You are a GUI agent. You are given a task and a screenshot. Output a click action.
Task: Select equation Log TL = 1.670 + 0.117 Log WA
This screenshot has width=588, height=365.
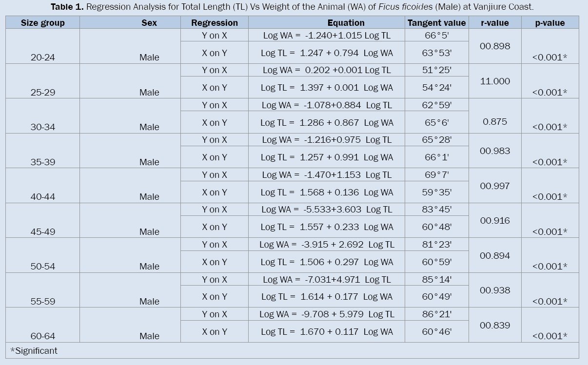(326, 332)
